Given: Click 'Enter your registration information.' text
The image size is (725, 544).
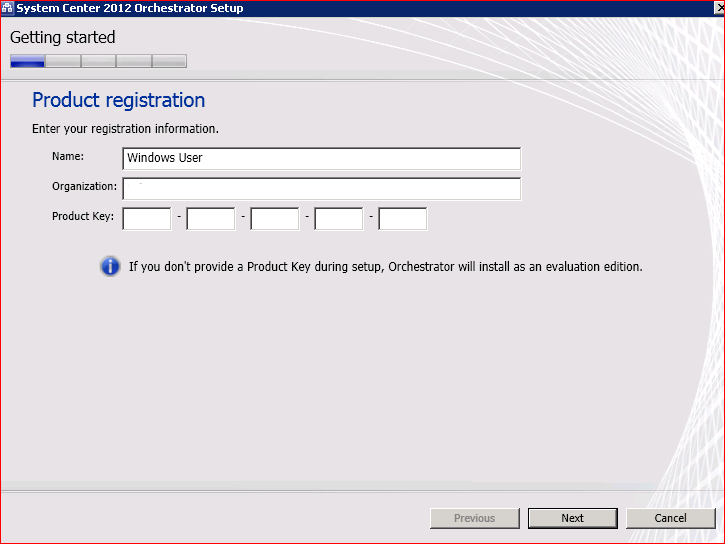Looking at the screenshot, I should tap(125, 128).
